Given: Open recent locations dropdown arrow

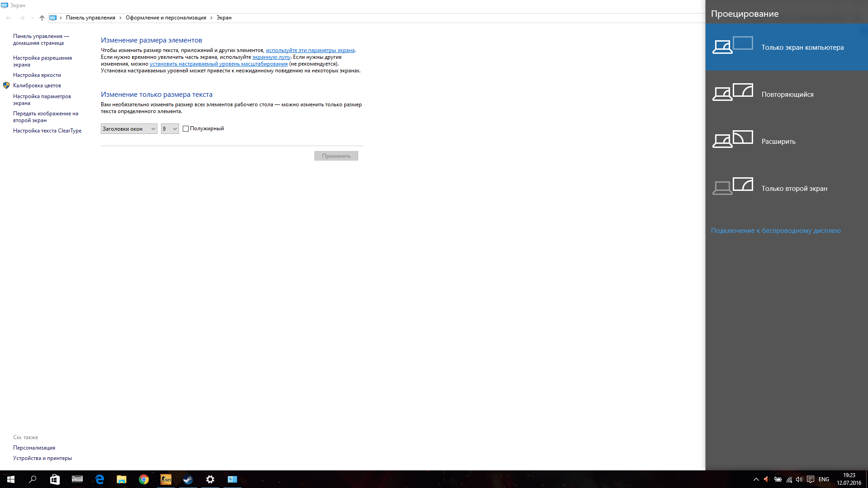Looking at the screenshot, I should coord(33,18).
